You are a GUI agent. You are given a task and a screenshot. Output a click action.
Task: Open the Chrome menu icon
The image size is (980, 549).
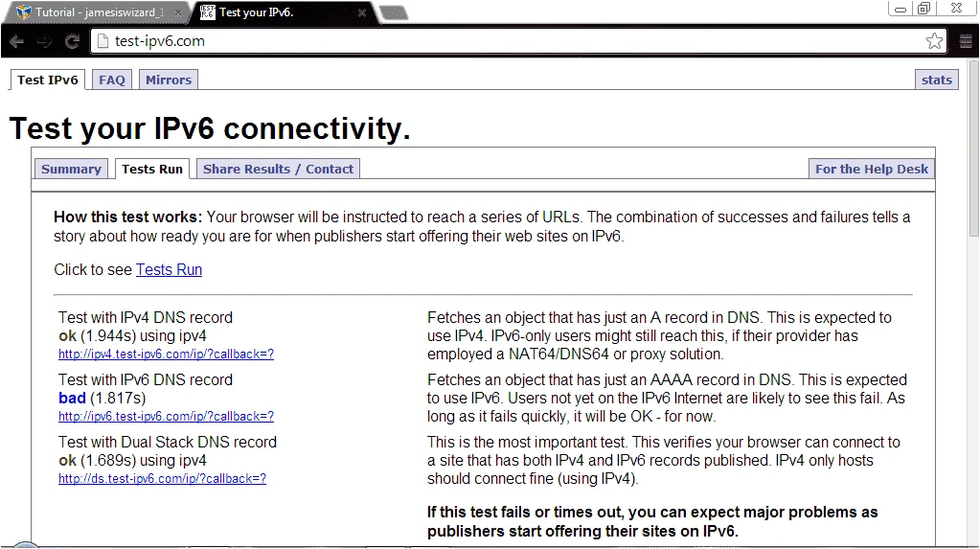pos(966,41)
